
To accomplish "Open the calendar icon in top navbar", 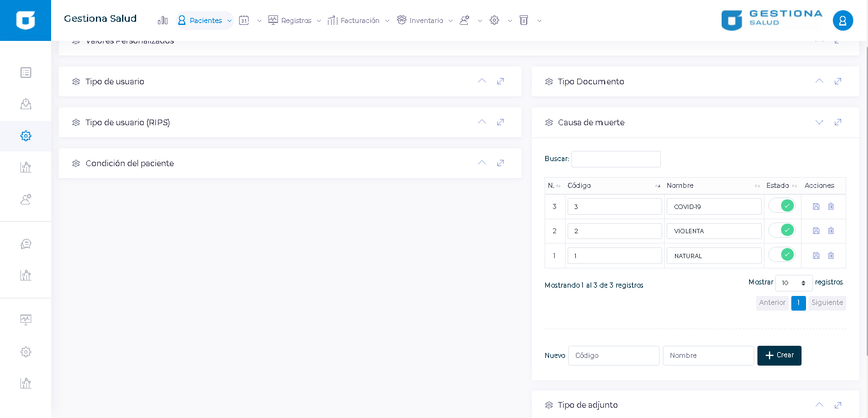I will [x=244, y=20].
